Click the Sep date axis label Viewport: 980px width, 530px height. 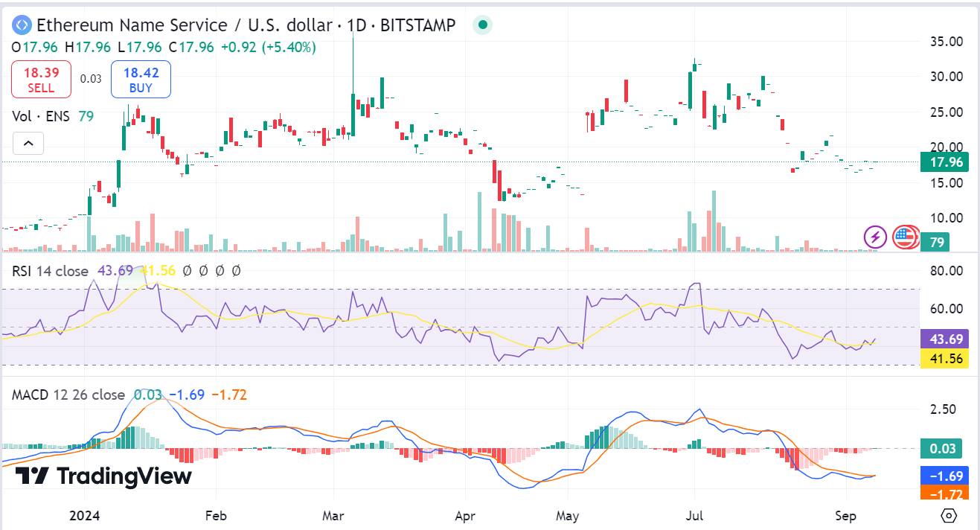pyautogui.click(x=845, y=515)
